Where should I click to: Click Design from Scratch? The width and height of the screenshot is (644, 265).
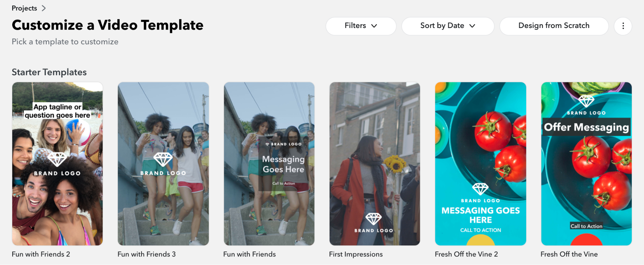click(x=553, y=26)
